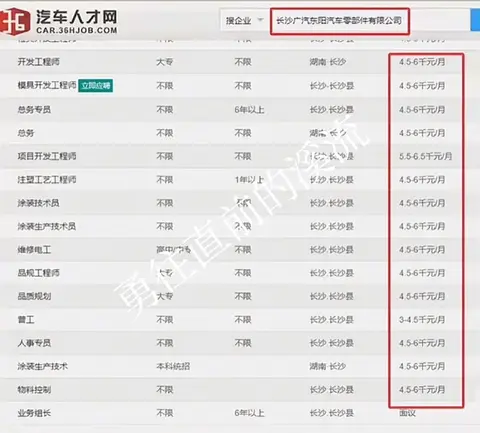Open the 品质规划 job listing
The image size is (480, 433).
pyautogui.click(x=34, y=296)
